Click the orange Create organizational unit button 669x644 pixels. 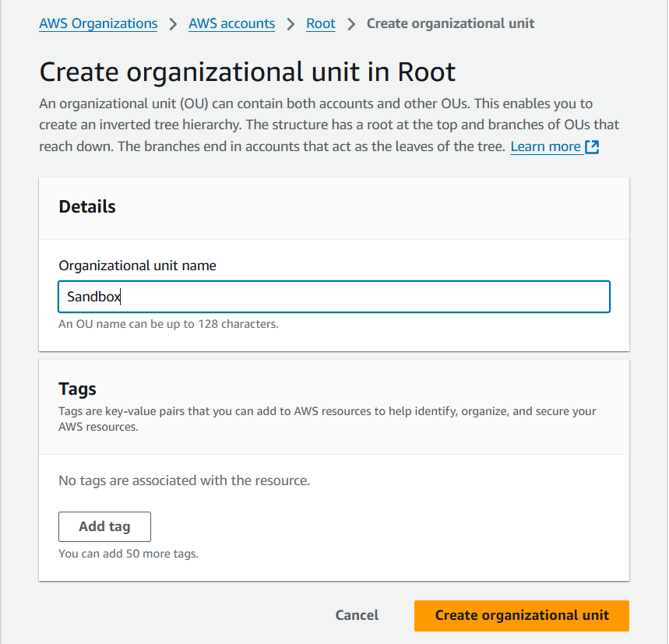coord(521,615)
